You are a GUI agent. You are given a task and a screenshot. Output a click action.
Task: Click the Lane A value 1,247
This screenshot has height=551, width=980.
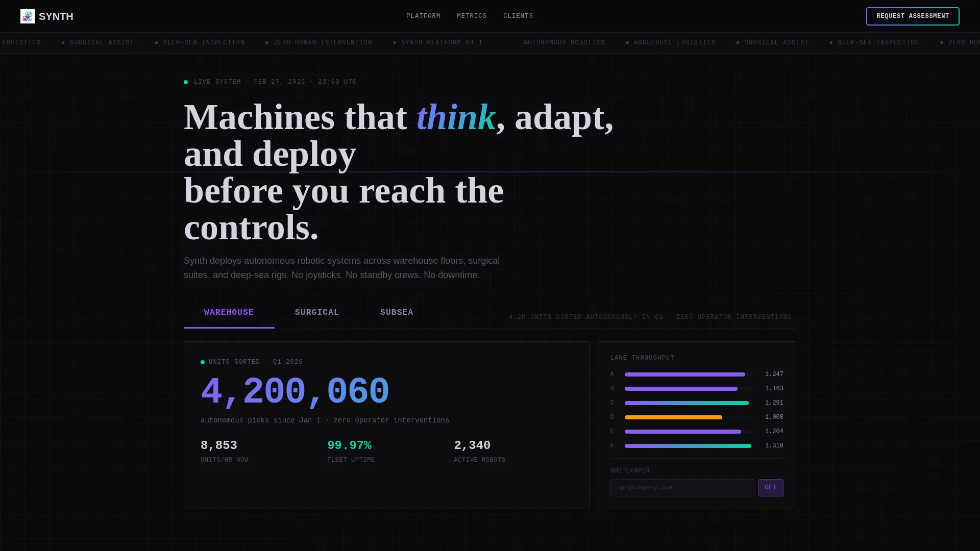tap(774, 374)
